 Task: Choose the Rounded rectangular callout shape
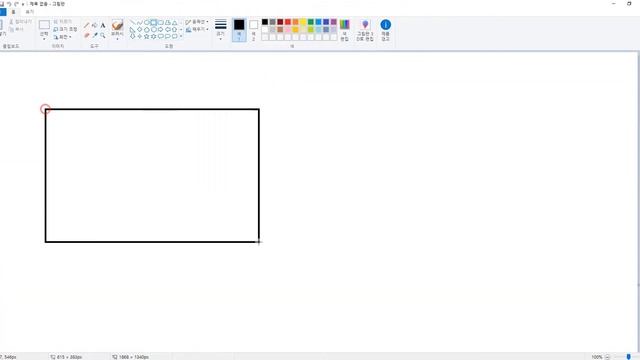[161, 36]
